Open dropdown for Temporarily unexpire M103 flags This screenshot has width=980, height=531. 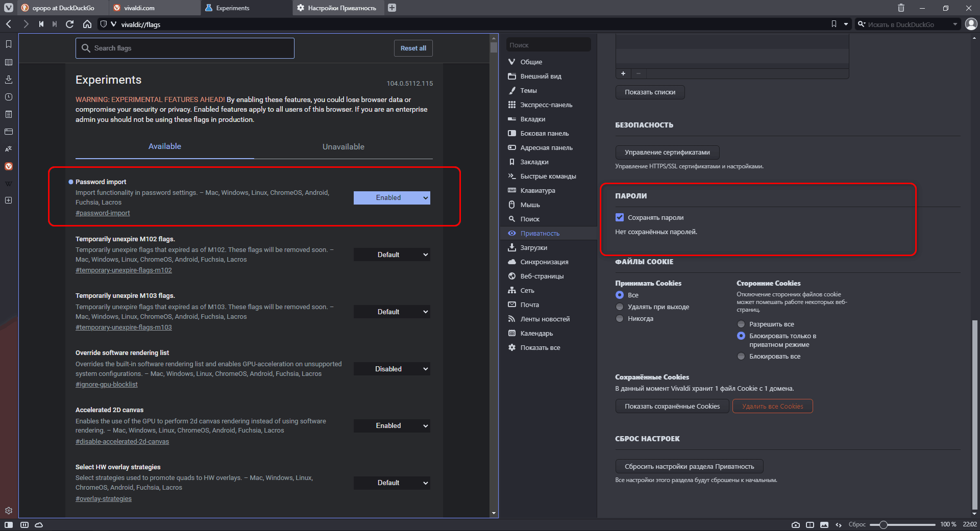pos(392,312)
